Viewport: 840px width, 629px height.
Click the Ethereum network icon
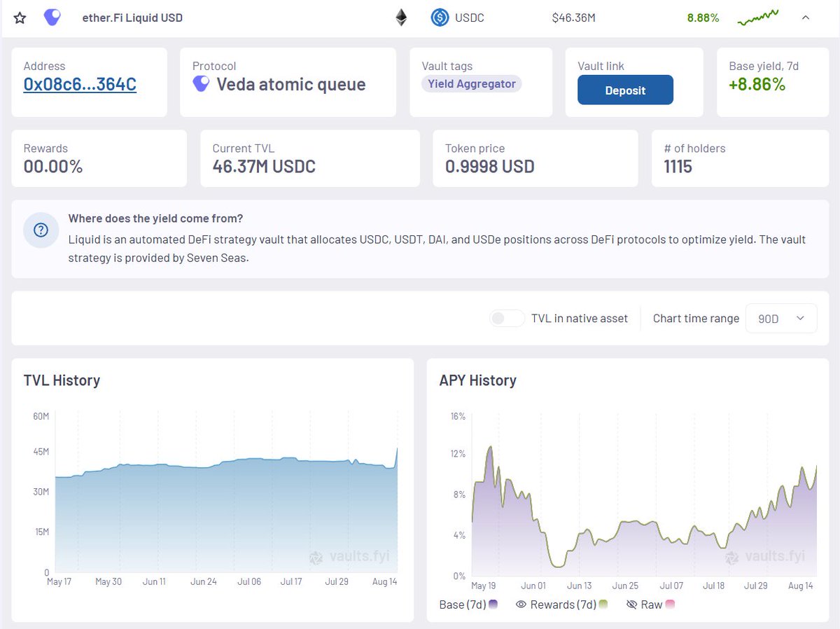click(x=401, y=18)
